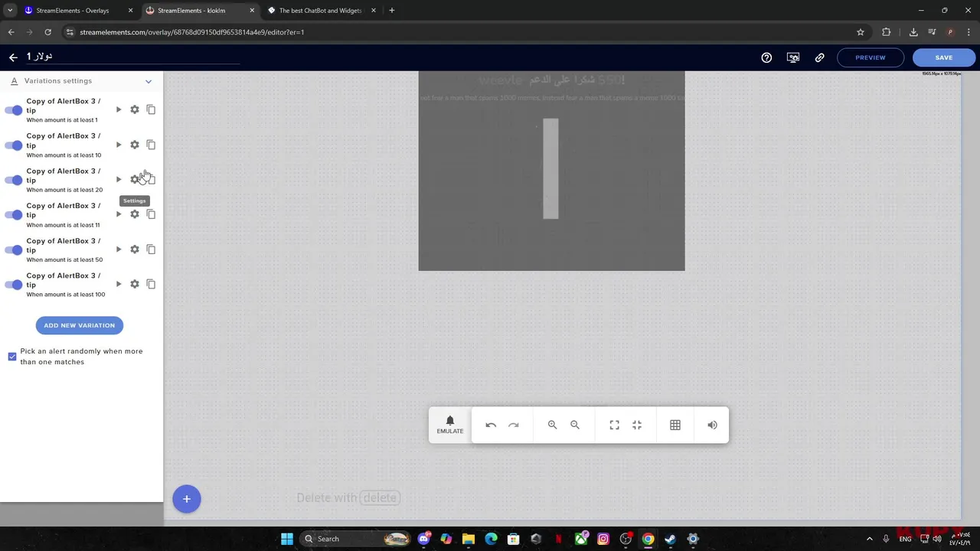
Task: Play the 'at least 50' variation arrow
Action: tap(119, 249)
